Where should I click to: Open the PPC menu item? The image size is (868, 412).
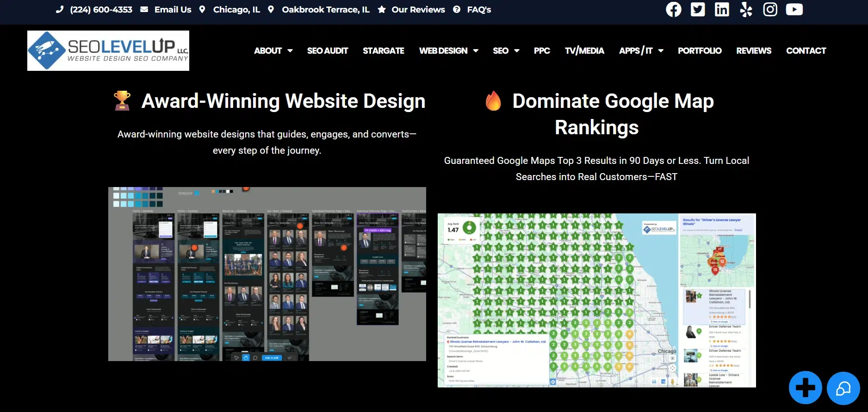(x=542, y=50)
